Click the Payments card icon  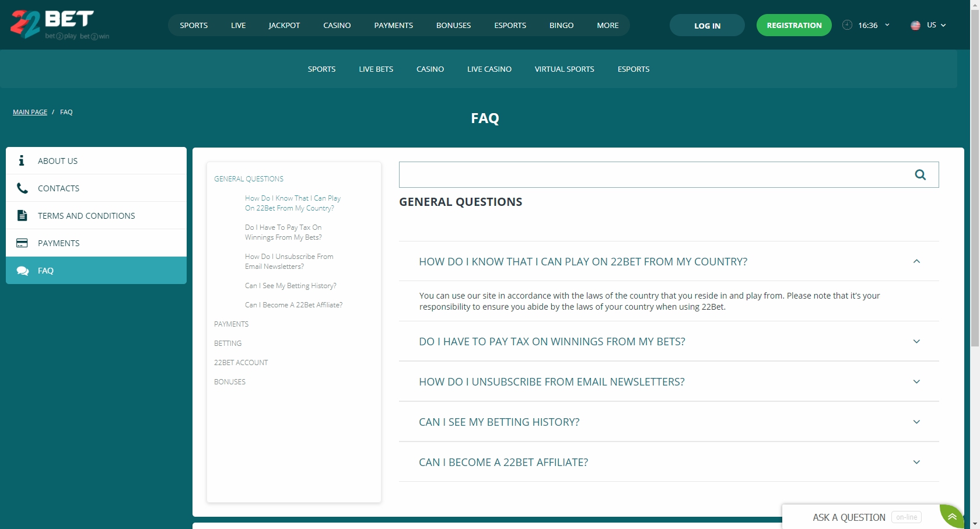(22, 243)
